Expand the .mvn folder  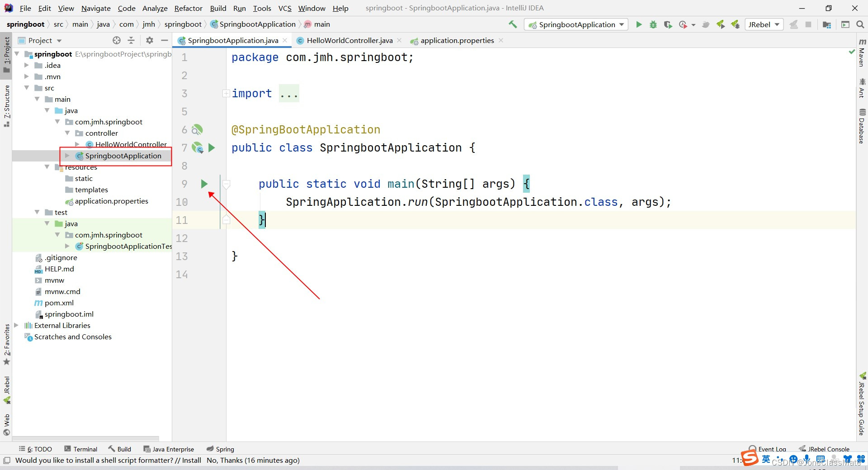(26, 76)
